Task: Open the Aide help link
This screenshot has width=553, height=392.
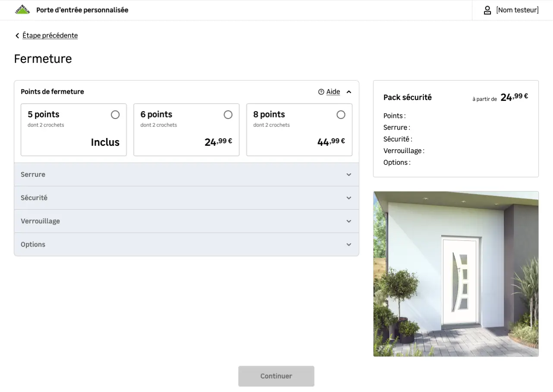Action: click(x=333, y=92)
